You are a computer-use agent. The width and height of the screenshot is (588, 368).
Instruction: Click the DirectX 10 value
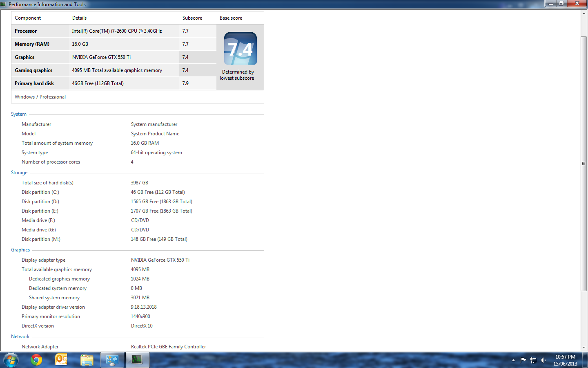pyautogui.click(x=142, y=326)
